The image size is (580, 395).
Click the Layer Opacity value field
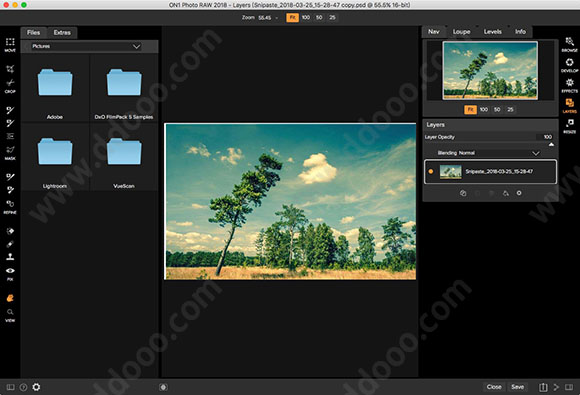[x=545, y=137]
